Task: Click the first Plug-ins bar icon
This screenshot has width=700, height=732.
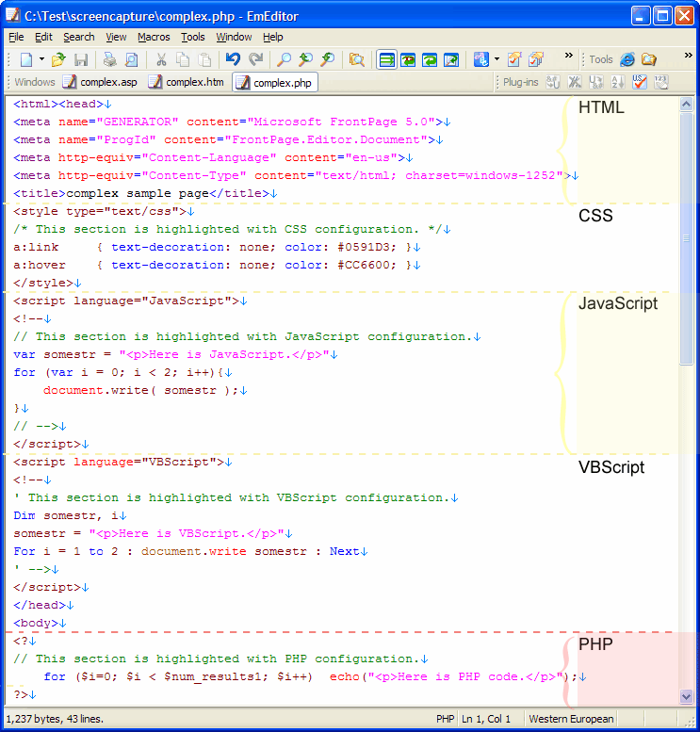Action: pyautogui.click(x=553, y=83)
